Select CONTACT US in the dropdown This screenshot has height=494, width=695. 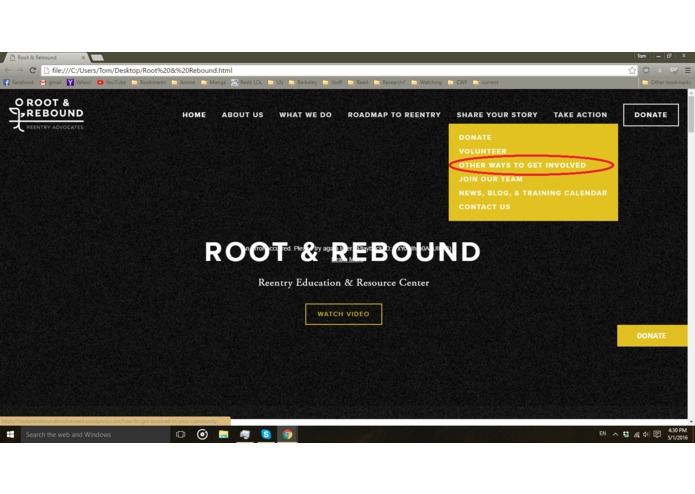coord(484,207)
